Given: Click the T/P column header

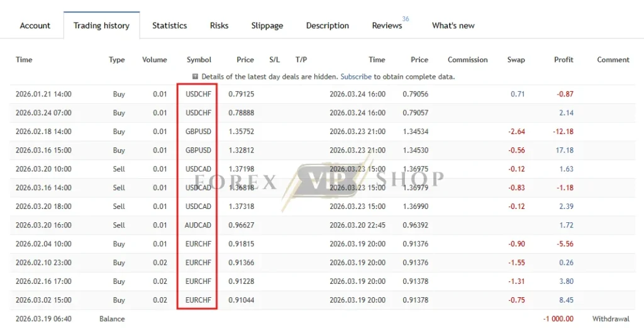Looking at the screenshot, I should (301, 60).
